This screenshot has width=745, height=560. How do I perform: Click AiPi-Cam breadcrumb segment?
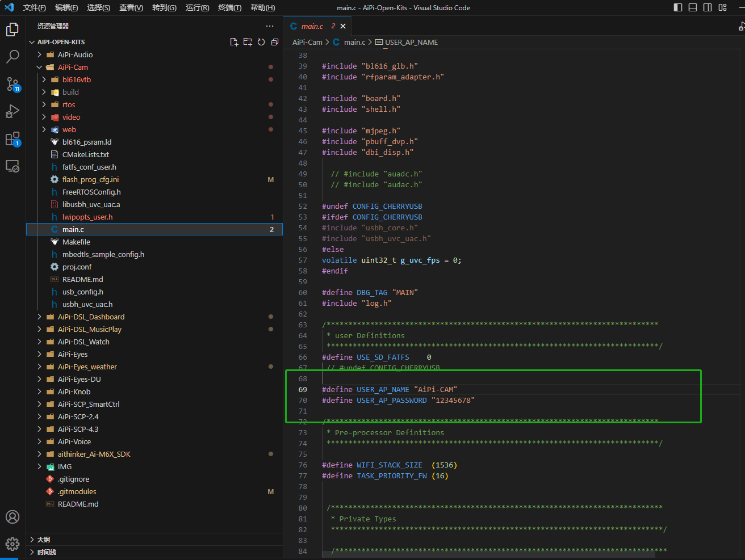[307, 42]
